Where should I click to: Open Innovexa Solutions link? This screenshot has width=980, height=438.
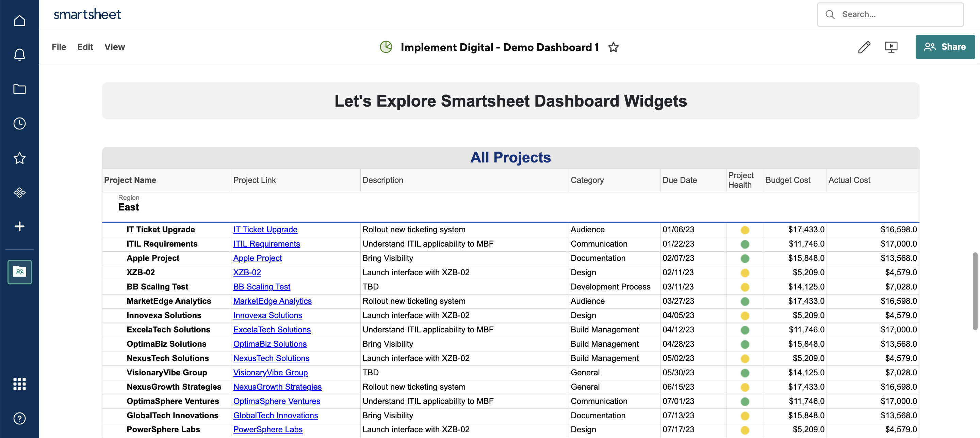pos(267,315)
